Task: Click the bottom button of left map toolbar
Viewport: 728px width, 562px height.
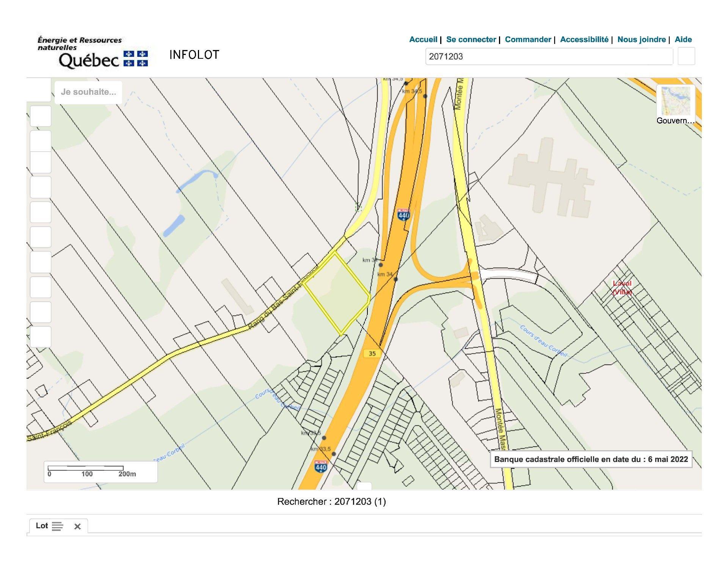Action: pyautogui.click(x=40, y=337)
